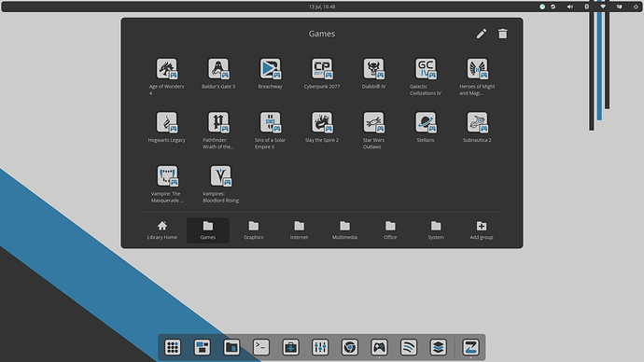Click the teal circular tray icon
The height and width of the screenshot is (362, 644).
pos(542,7)
